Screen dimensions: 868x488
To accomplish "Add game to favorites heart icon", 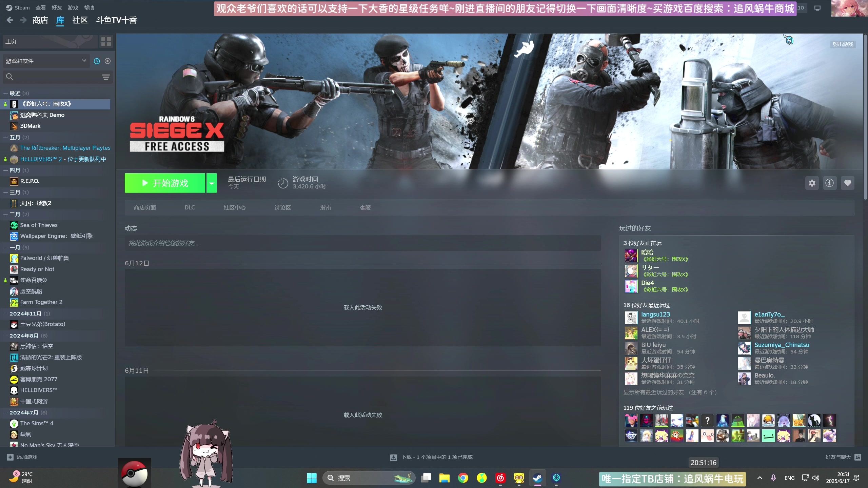I will pos(848,183).
